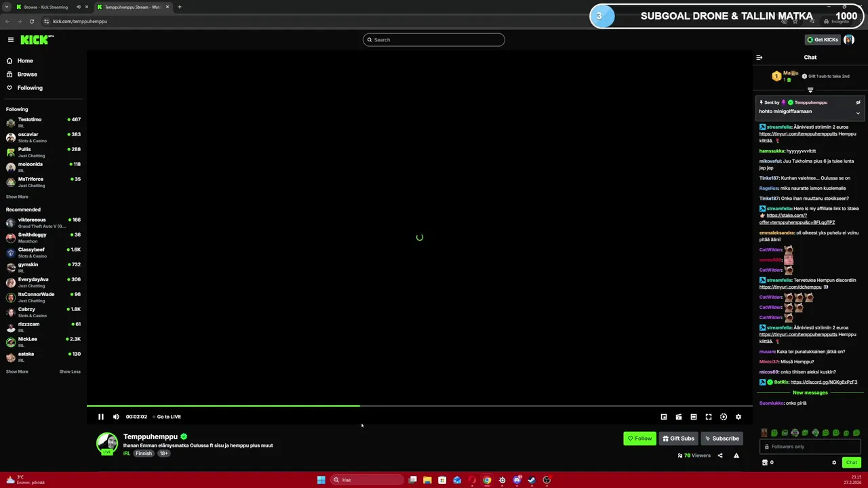Open Classybeef recommended channel
Viewport: 868px width, 488px height.
pos(43,253)
